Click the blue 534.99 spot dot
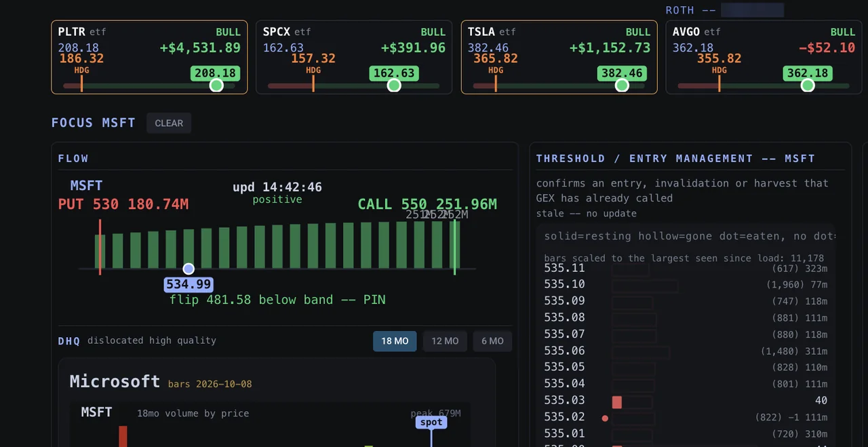This screenshot has height=447, width=868. 189,269
